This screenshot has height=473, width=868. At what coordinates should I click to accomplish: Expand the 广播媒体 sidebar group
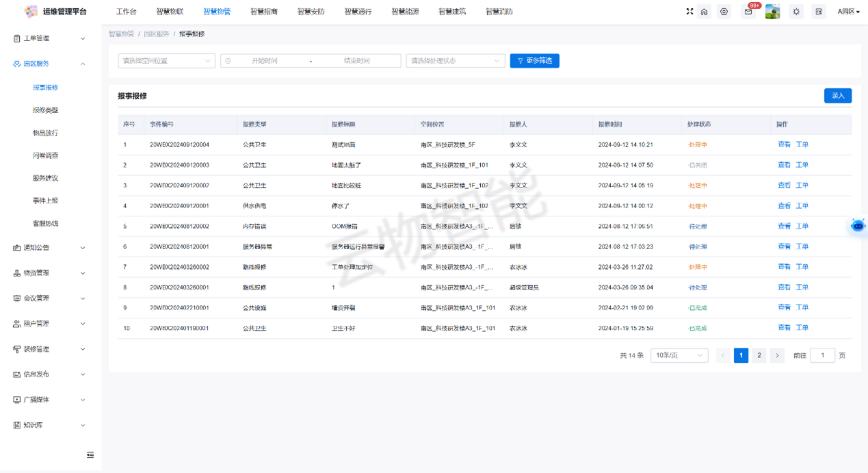click(x=51, y=400)
